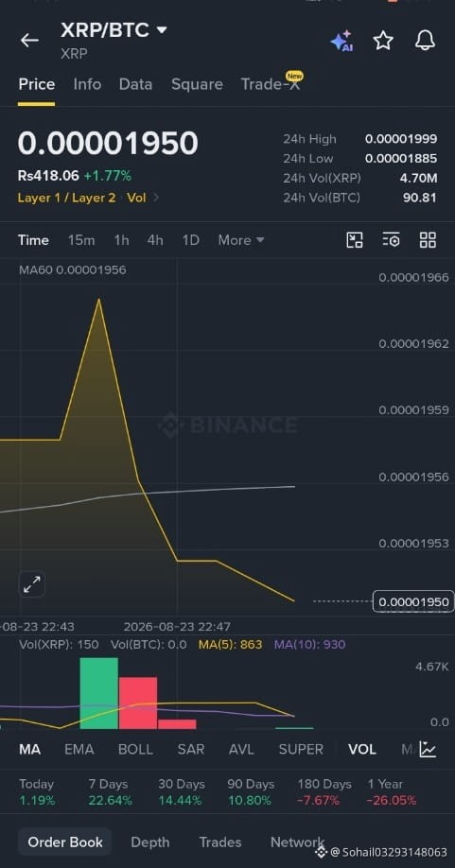This screenshot has height=868, width=455.
Task: Open the Square tab
Action: pos(197,84)
